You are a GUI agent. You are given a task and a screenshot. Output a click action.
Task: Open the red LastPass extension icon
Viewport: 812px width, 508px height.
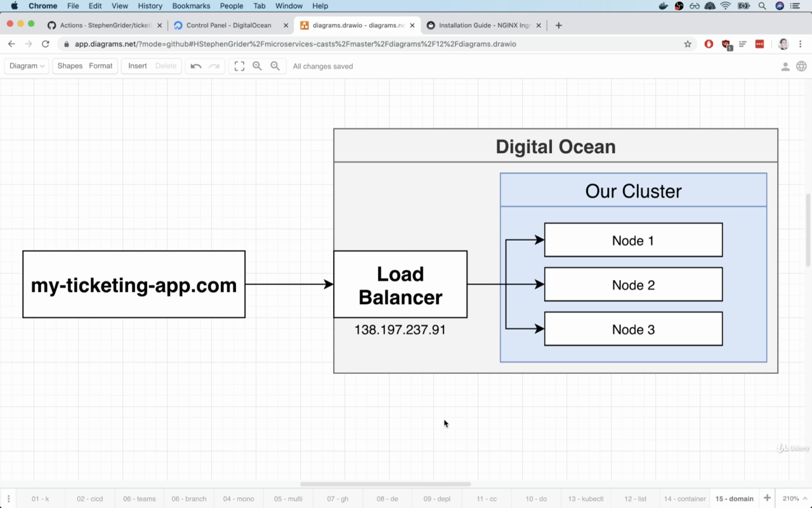click(759, 44)
